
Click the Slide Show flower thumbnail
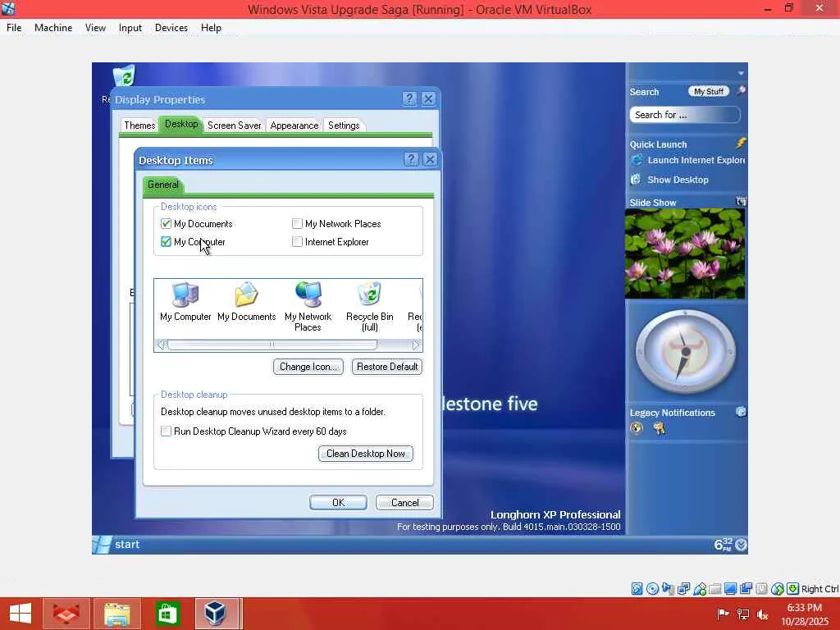(685, 253)
